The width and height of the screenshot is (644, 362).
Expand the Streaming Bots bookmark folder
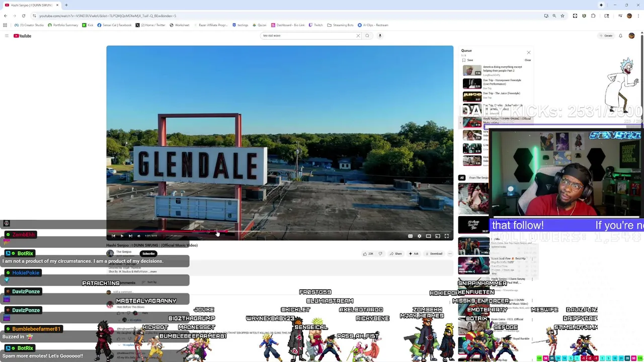click(x=341, y=25)
